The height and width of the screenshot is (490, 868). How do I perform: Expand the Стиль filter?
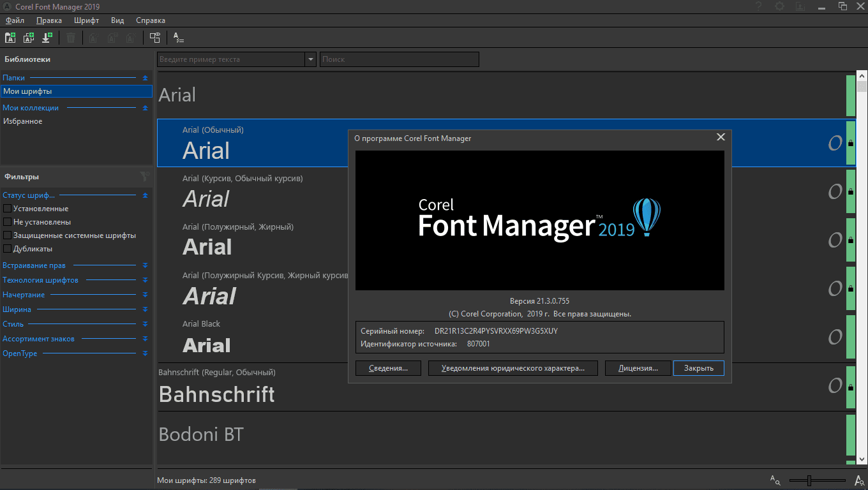coord(145,324)
